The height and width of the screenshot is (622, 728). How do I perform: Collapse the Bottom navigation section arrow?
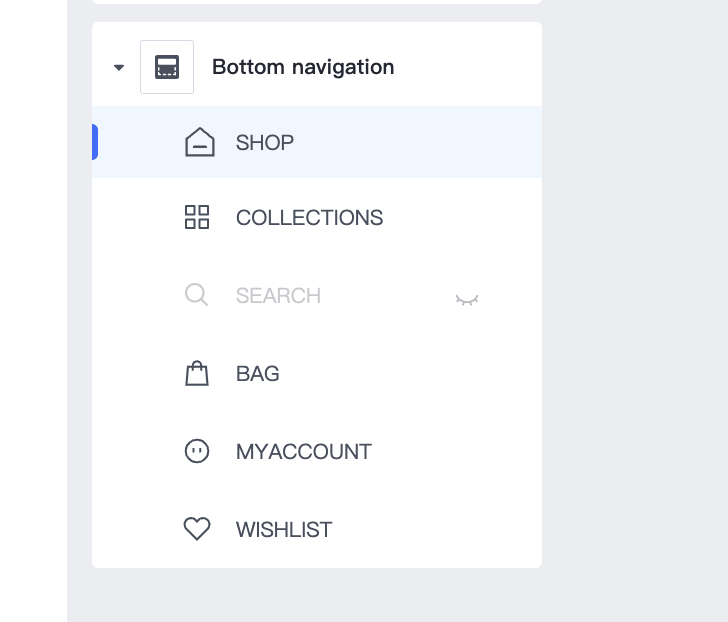(x=119, y=68)
